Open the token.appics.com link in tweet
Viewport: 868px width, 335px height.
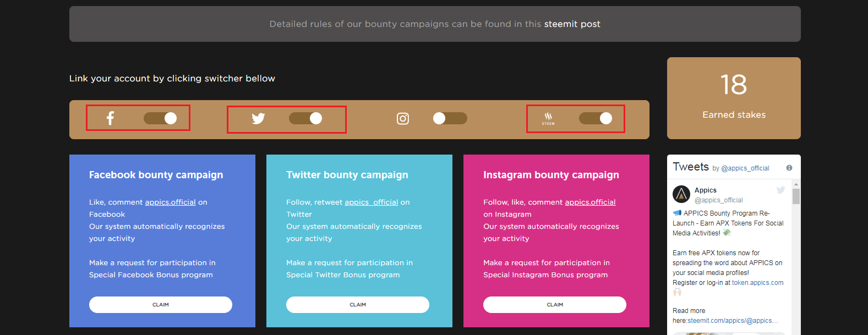(758, 283)
